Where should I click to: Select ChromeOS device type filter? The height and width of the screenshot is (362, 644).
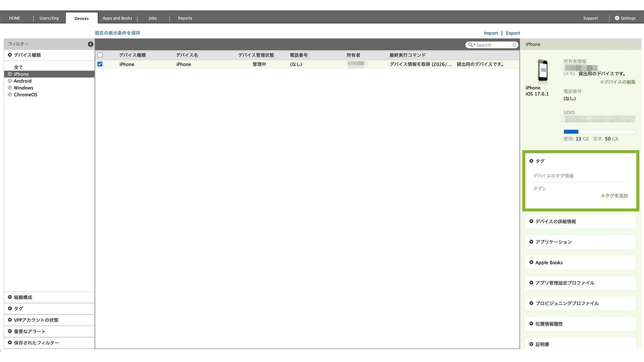pos(25,95)
